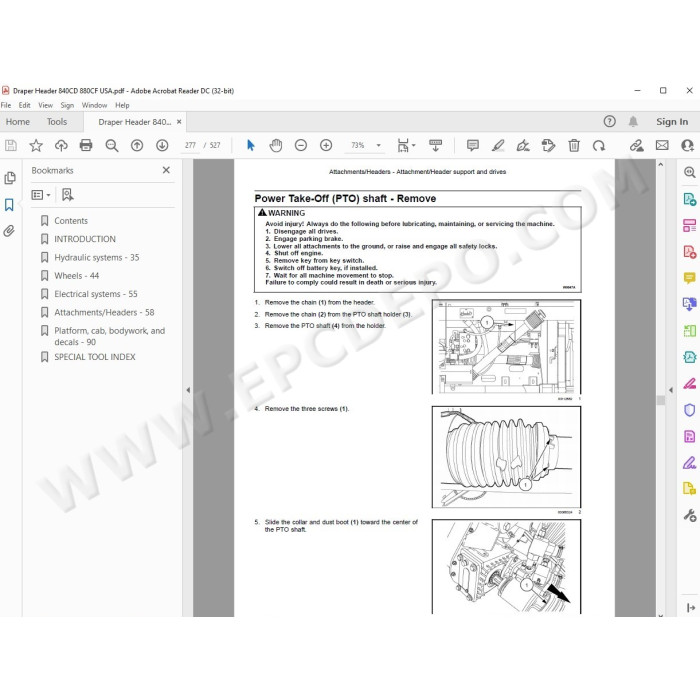The width and height of the screenshot is (700, 700).
Task: Share a link to file
Action: click(x=637, y=146)
